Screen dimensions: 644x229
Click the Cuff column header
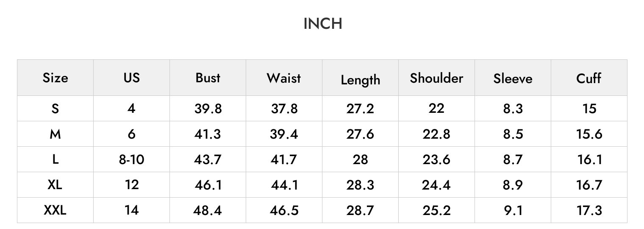[x=589, y=78]
